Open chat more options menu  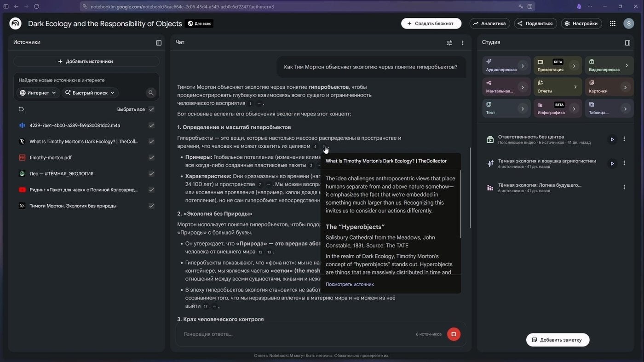tap(463, 43)
